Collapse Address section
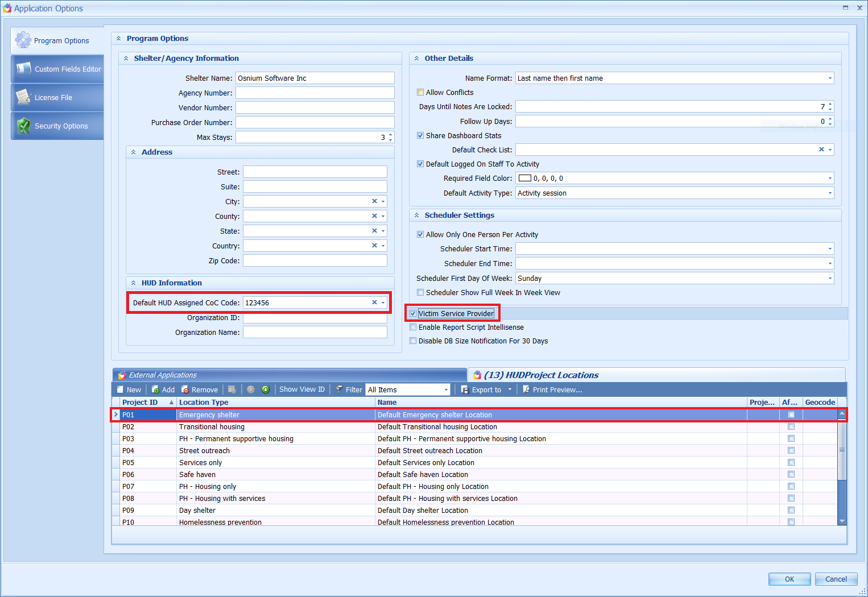The width and height of the screenshot is (868, 597). (x=134, y=152)
